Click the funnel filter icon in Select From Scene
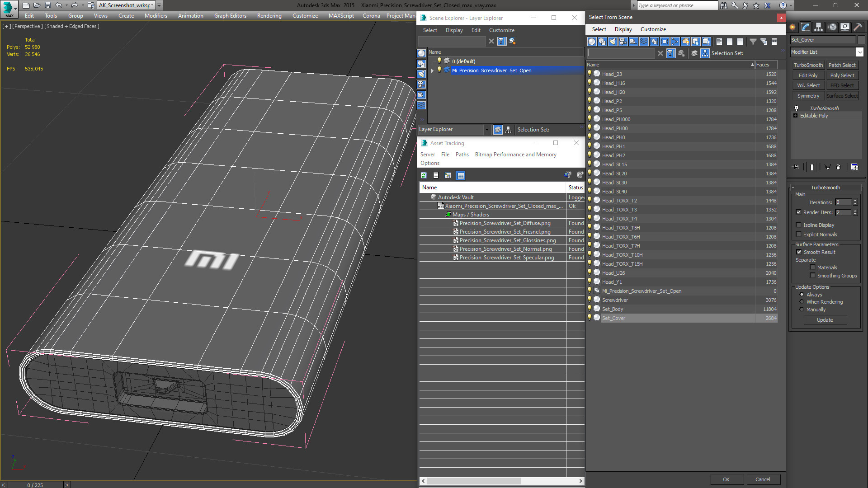 [x=753, y=42]
